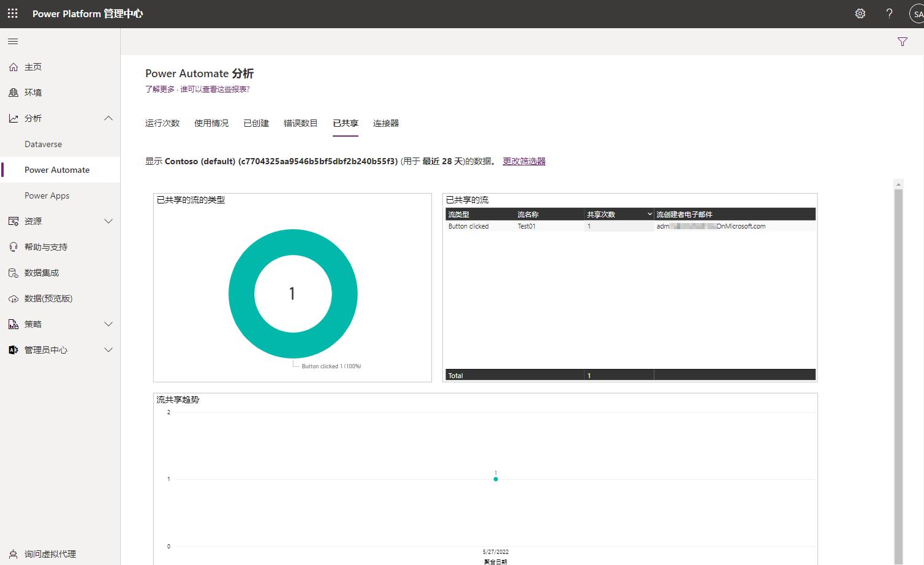Viewport: 924px width, 565px height.
Task: Click the home icon beside 主页
Action: 13,67
